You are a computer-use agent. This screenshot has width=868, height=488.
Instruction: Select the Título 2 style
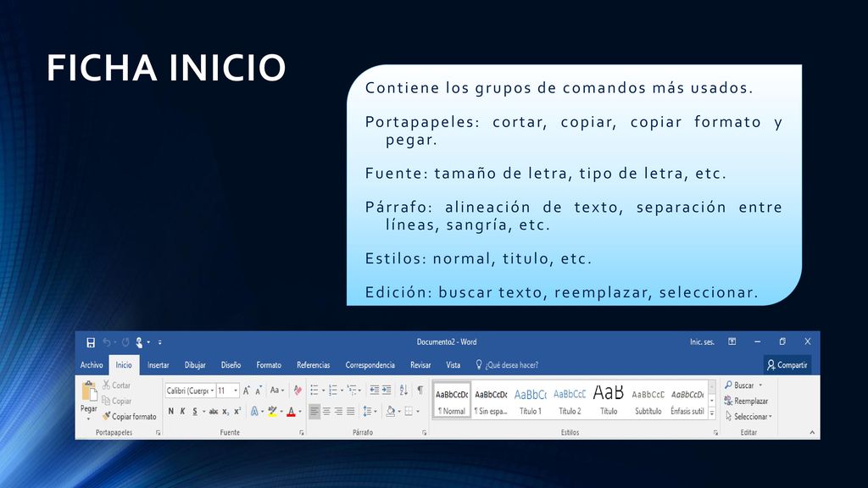pos(570,400)
